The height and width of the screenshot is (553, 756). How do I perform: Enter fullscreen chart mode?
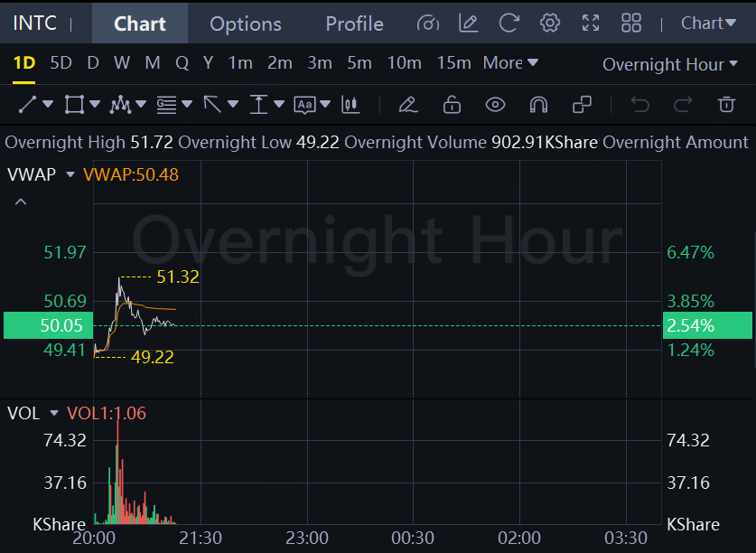591,23
